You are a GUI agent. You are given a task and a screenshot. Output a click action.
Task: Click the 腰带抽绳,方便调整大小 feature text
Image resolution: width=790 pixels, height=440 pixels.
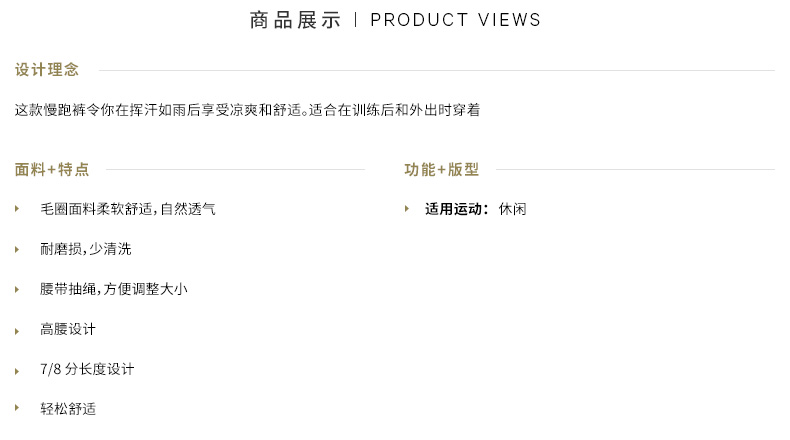(x=114, y=289)
